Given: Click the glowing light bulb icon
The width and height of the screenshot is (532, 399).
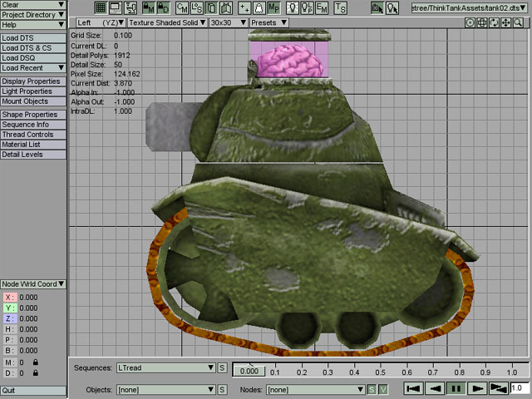Looking at the screenshot, I should (x=293, y=7).
